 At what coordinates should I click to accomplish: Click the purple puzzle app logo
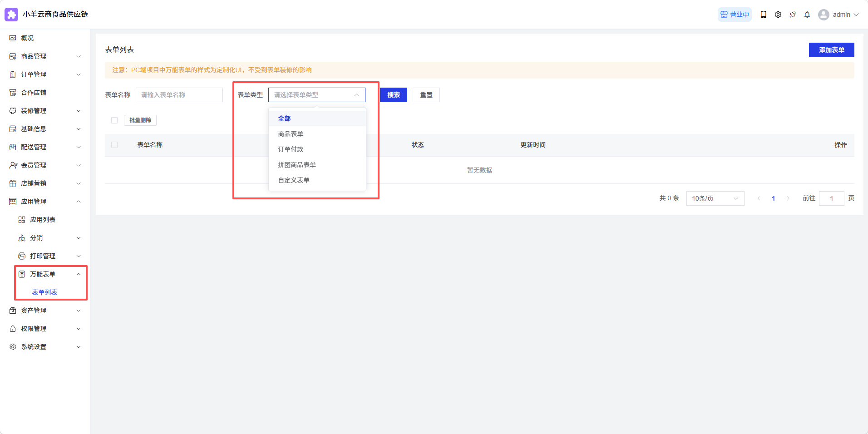tap(11, 15)
